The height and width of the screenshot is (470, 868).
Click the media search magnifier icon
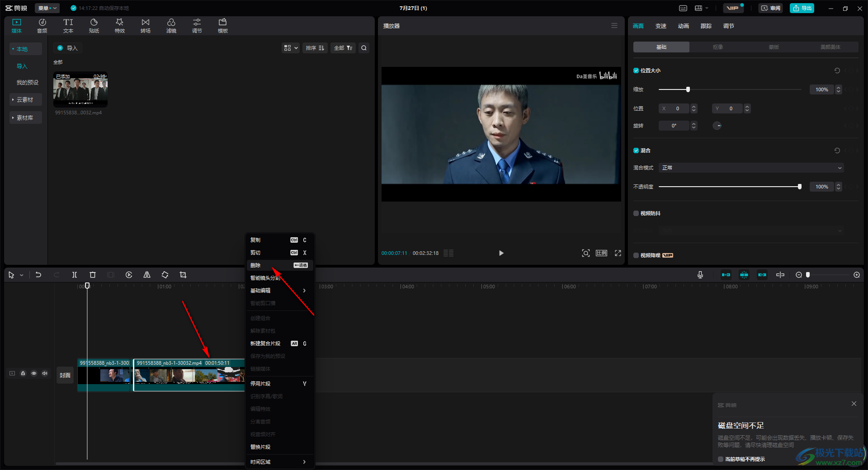(364, 48)
